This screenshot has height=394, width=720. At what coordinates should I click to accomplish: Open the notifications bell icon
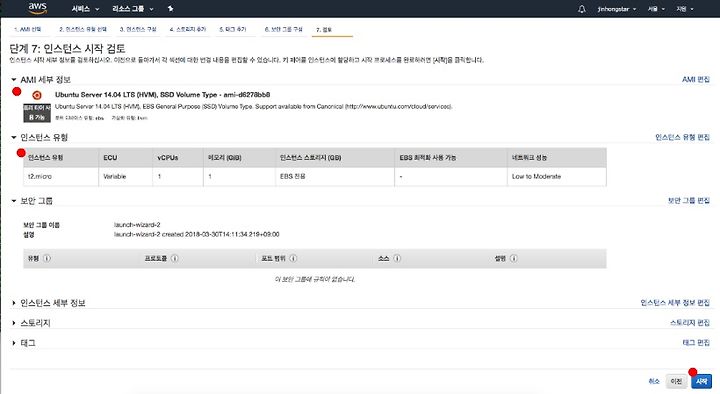(582, 9)
